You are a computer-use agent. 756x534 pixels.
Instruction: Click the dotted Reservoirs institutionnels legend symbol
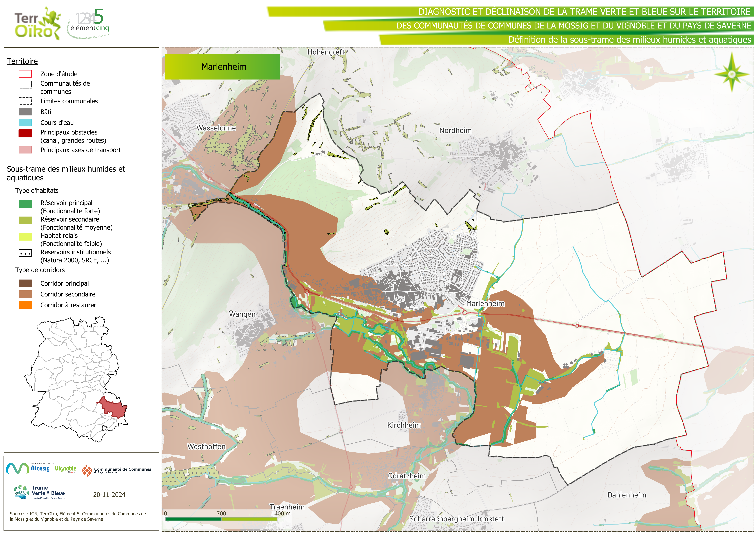[x=25, y=253]
